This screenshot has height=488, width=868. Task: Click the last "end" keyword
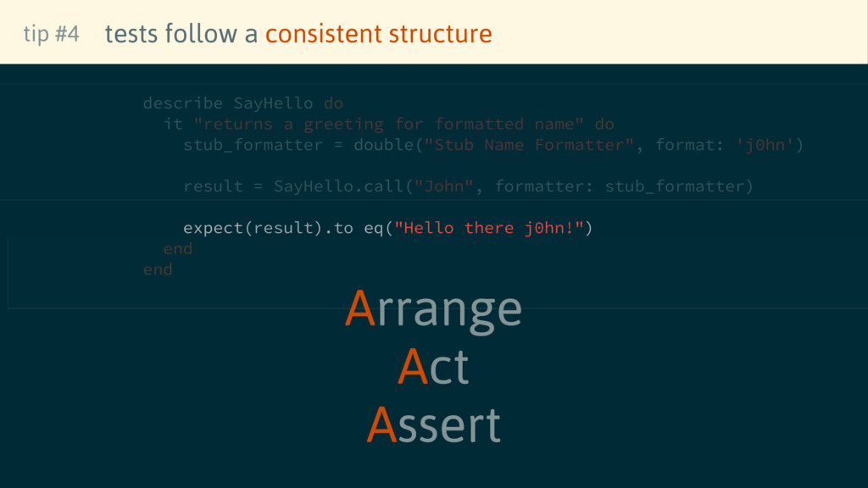coord(158,269)
